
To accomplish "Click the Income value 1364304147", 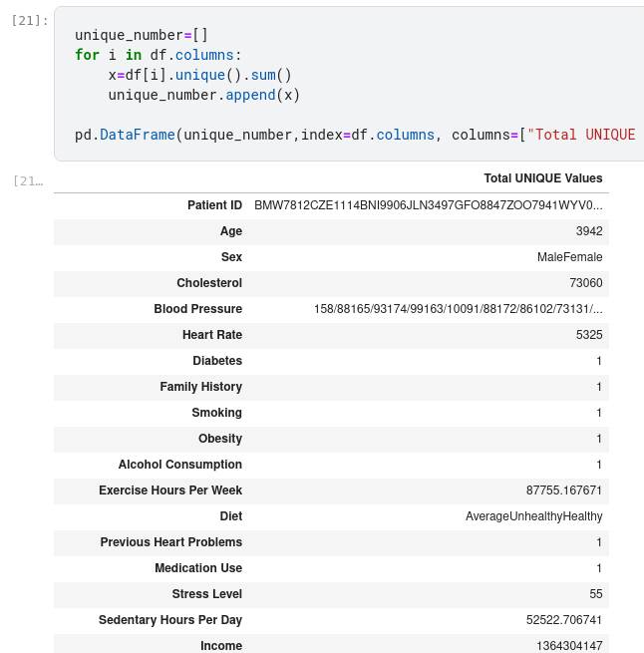I will [x=569, y=646].
